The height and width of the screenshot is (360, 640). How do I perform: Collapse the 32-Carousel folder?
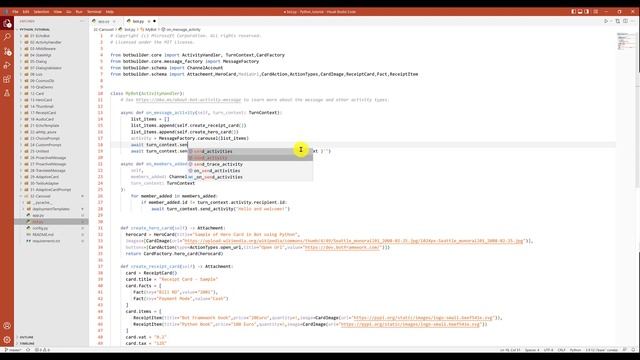(x=40, y=196)
